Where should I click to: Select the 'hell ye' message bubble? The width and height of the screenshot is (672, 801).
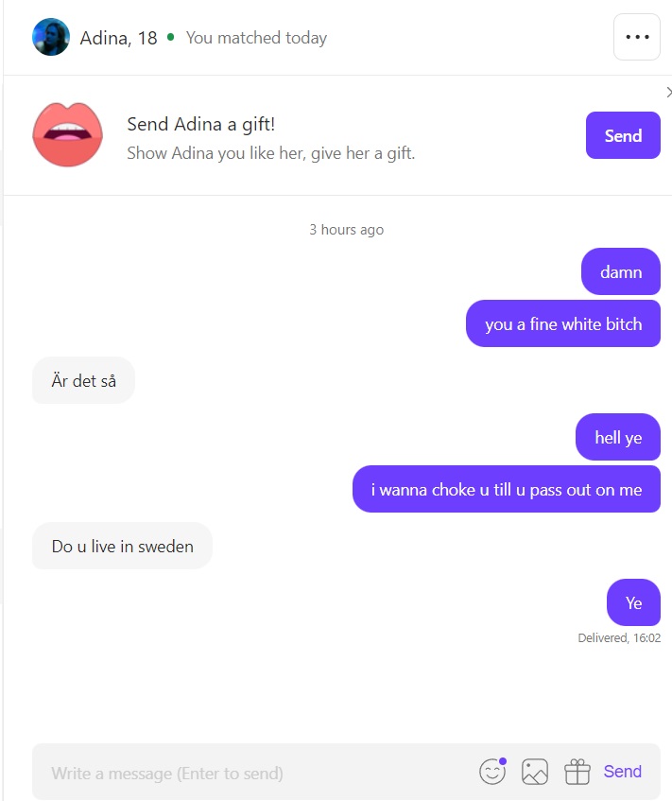point(618,437)
